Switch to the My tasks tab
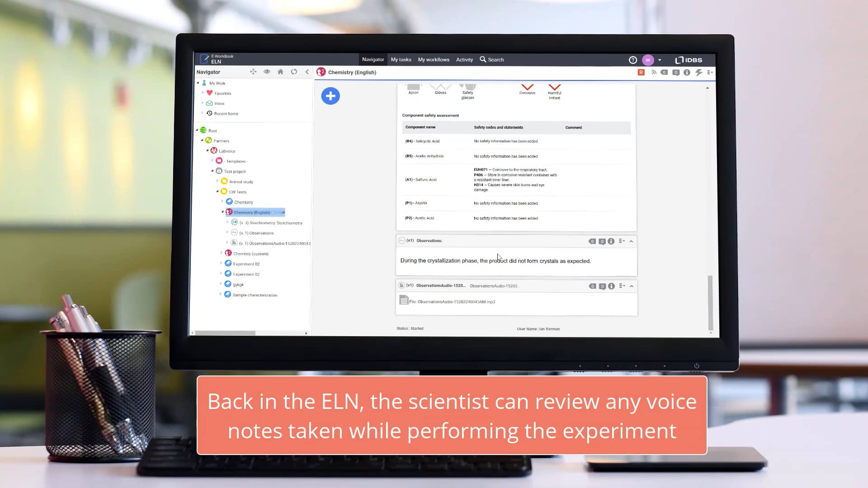This screenshot has width=868, height=488. (401, 59)
